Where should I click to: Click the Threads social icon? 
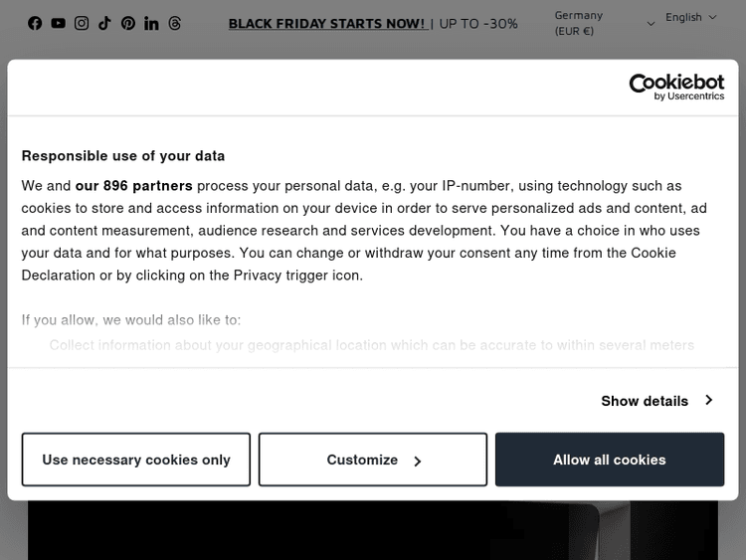(175, 23)
